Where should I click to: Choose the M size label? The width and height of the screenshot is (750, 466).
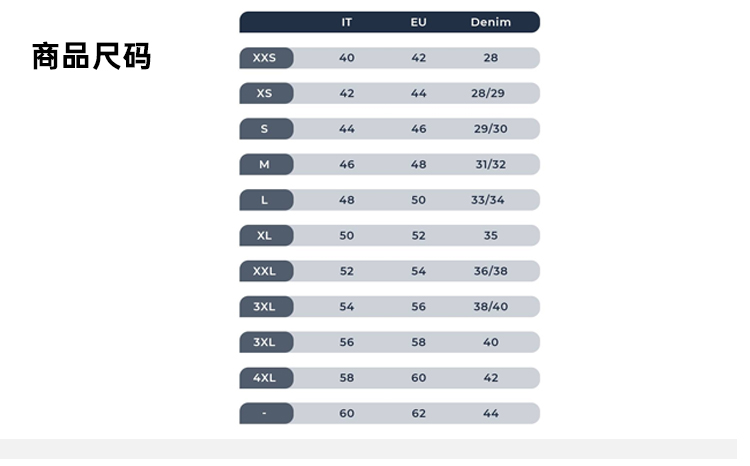(x=265, y=164)
